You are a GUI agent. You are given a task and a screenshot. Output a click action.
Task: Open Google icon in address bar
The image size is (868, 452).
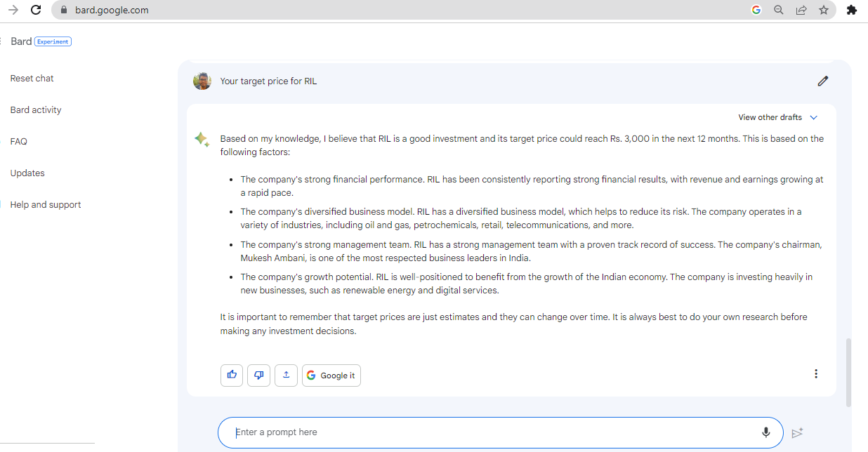pyautogui.click(x=756, y=10)
